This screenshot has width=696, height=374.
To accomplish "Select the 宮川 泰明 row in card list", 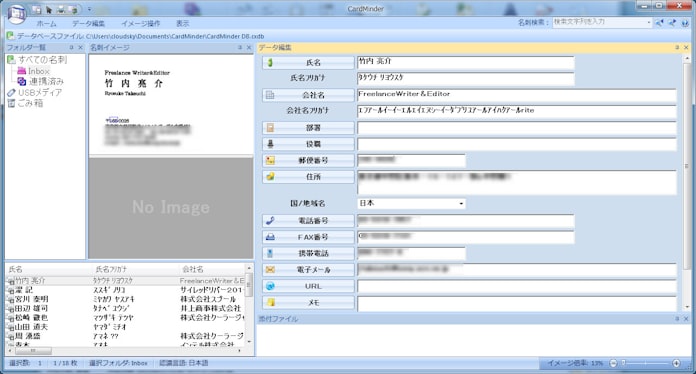I will [125, 299].
